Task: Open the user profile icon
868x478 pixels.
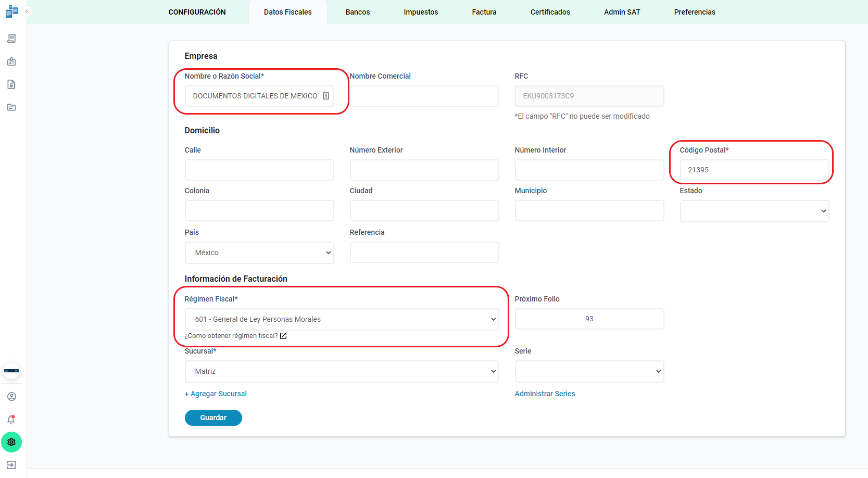Action: 11,397
